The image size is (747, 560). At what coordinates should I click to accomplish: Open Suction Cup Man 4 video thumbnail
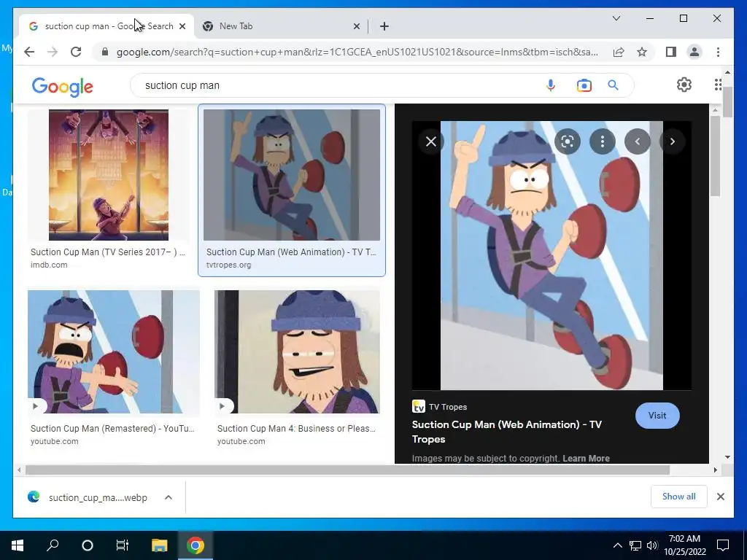(297, 351)
